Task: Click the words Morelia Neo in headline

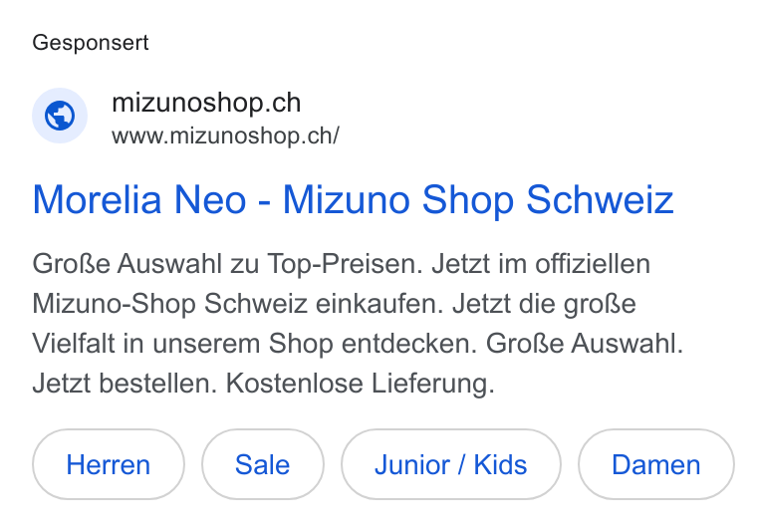Action: tap(139, 200)
